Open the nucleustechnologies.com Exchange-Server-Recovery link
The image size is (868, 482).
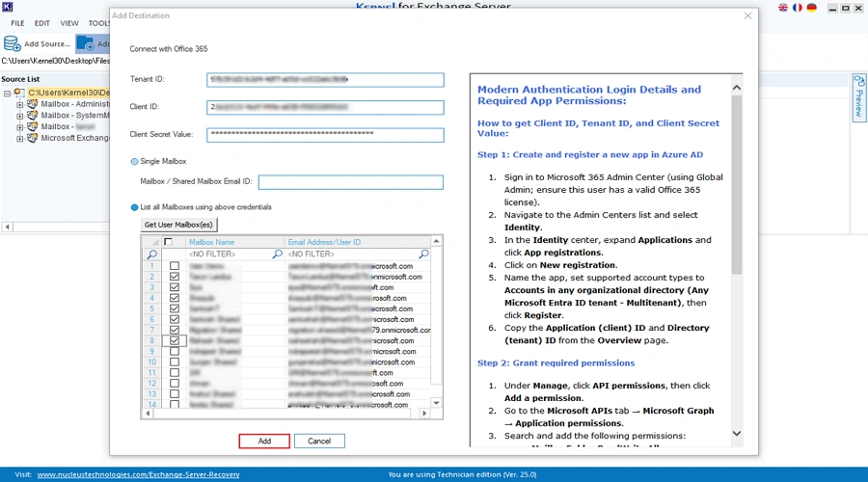pos(138,475)
